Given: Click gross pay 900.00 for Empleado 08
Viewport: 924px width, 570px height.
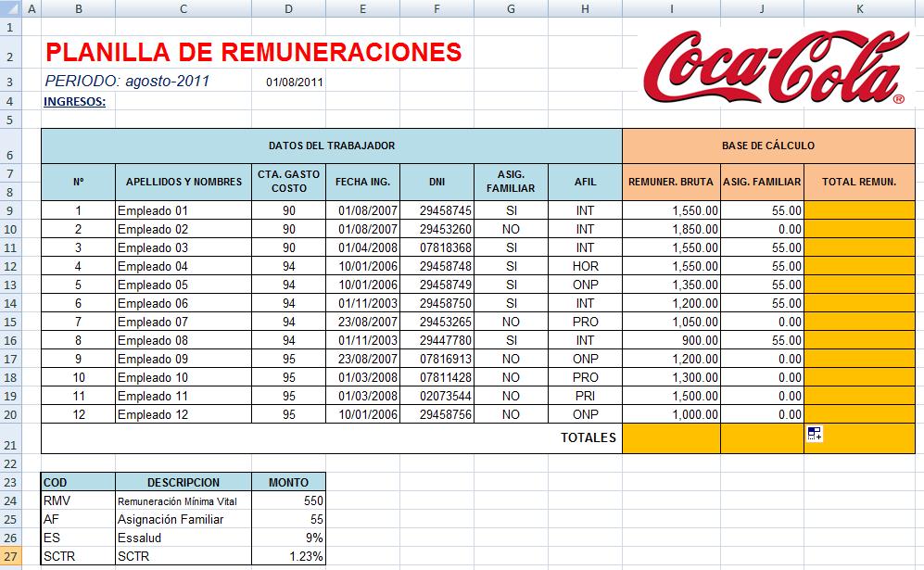Looking at the screenshot, I should 671,341.
